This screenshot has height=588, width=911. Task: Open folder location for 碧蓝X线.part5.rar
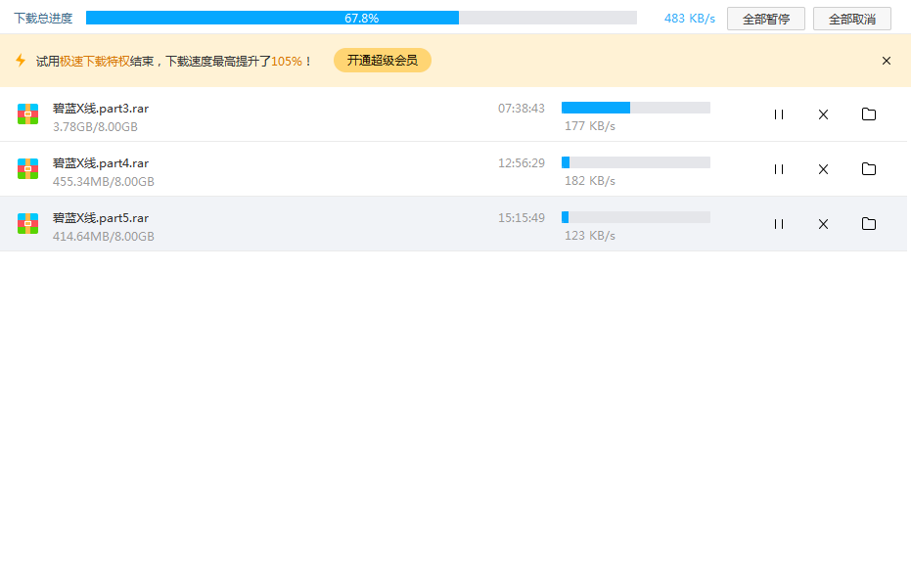pyautogui.click(x=868, y=224)
